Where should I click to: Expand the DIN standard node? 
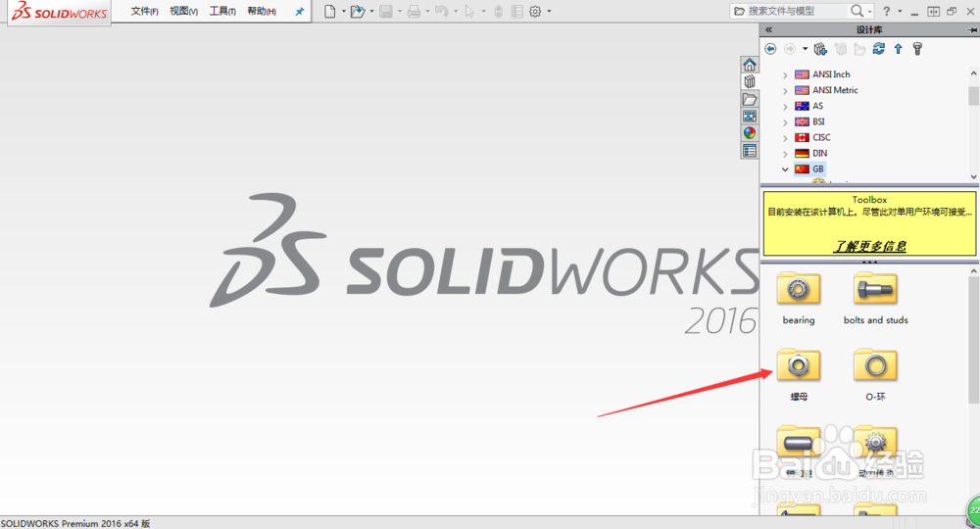click(x=785, y=154)
